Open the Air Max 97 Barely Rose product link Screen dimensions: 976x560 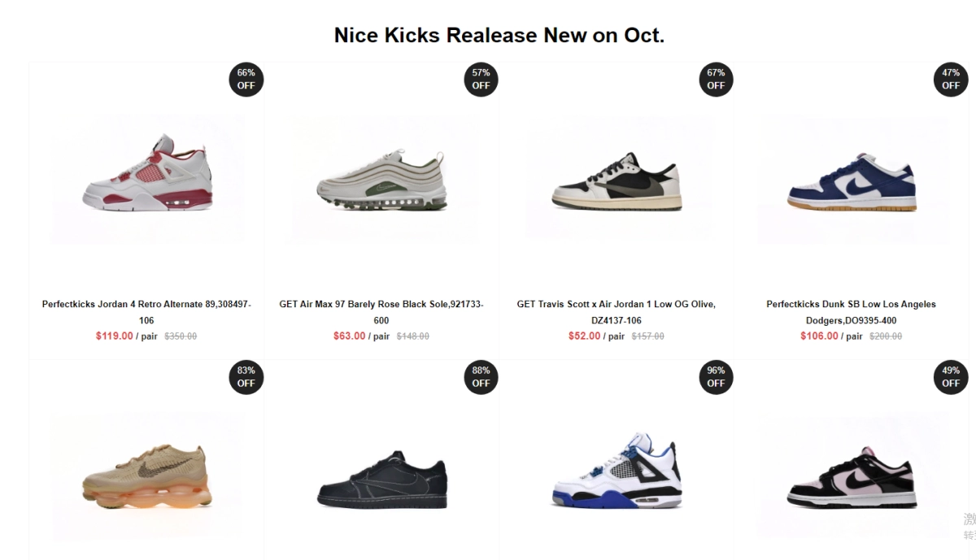(x=381, y=311)
